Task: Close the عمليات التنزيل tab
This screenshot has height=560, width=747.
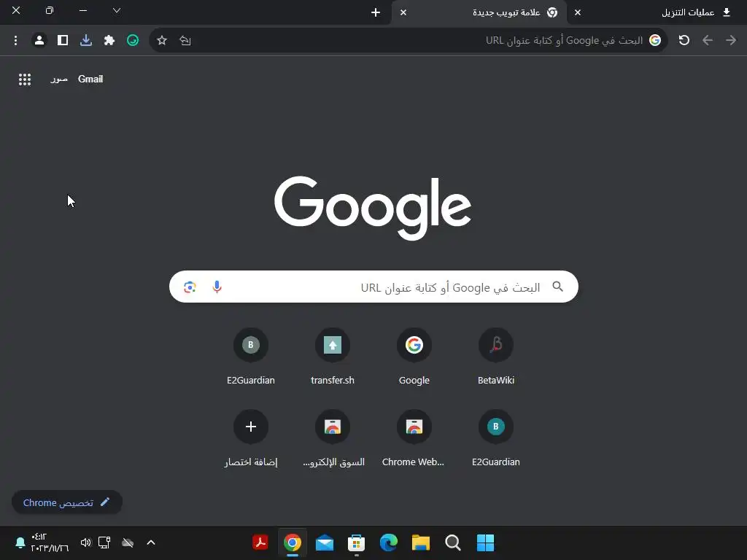Action: tap(578, 12)
